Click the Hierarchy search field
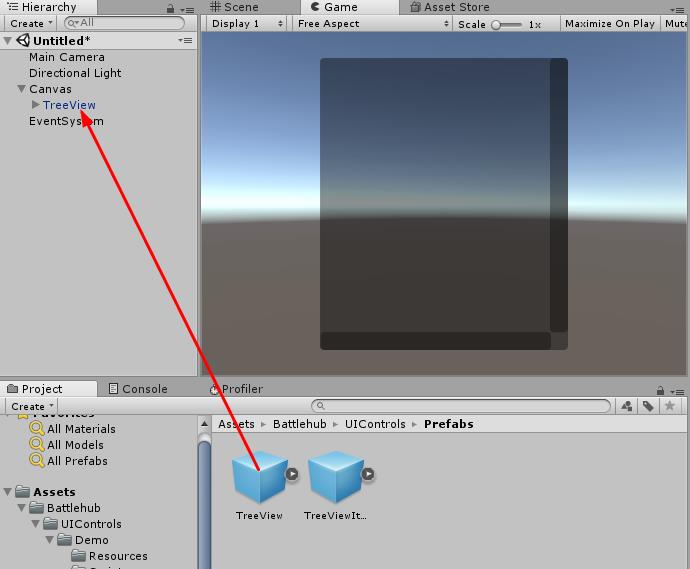 (125, 23)
